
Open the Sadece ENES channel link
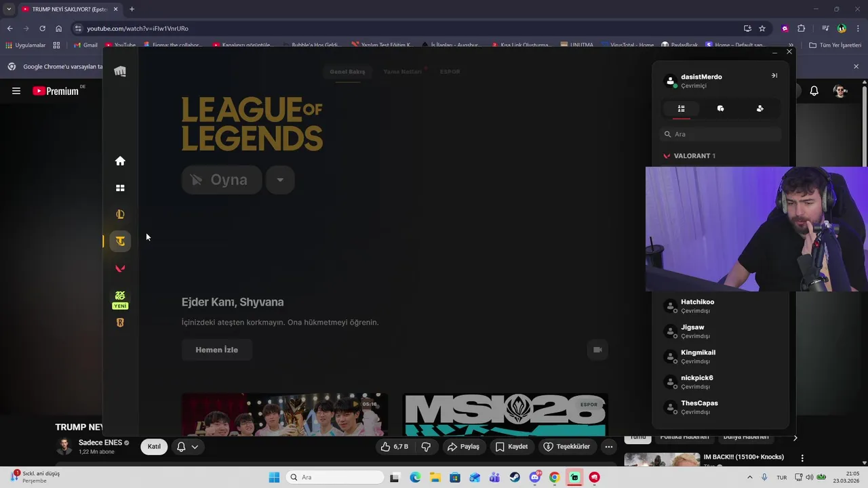(100, 443)
